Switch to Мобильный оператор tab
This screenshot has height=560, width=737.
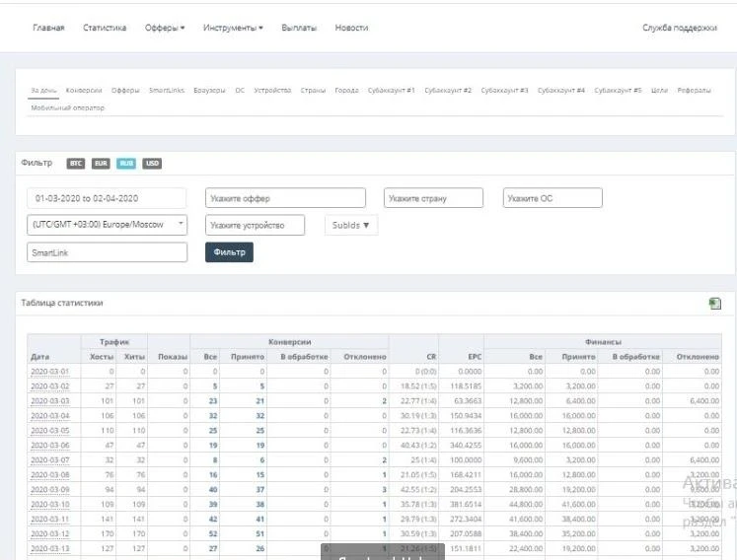(68, 108)
